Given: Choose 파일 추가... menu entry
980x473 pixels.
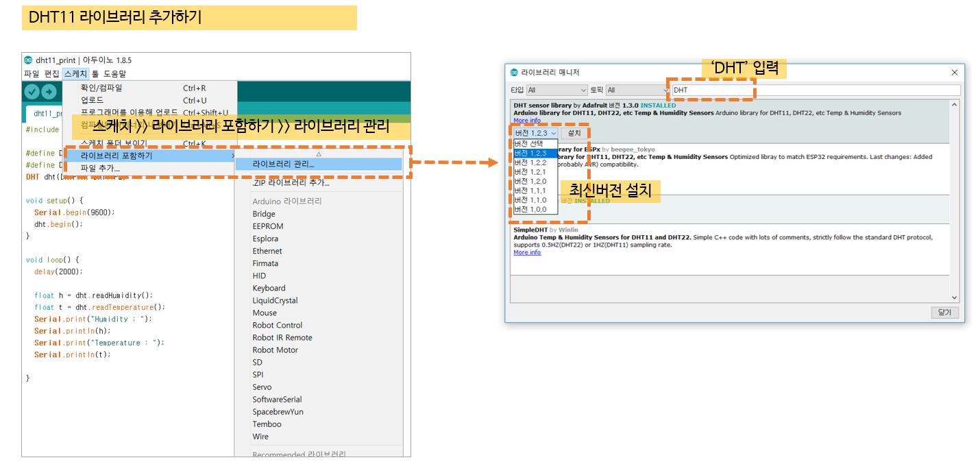Looking at the screenshot, I should coord(149,168).
